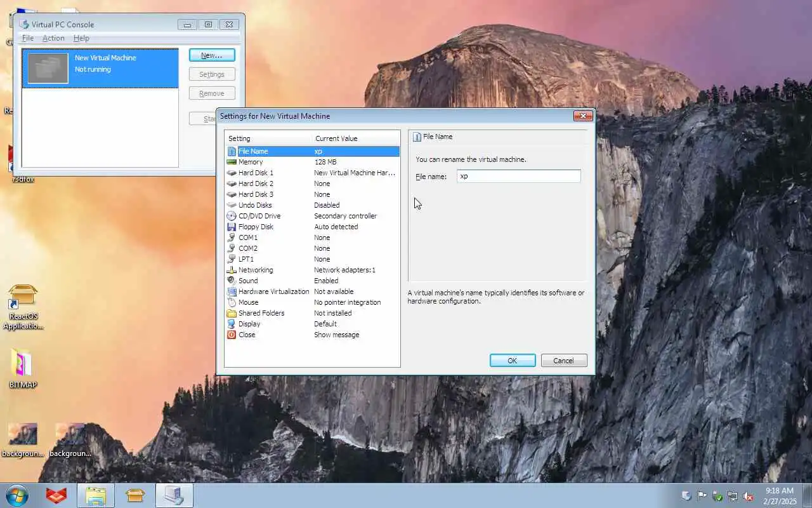
Task: Click the Current Value column header
Action: (x=355, y=138)
